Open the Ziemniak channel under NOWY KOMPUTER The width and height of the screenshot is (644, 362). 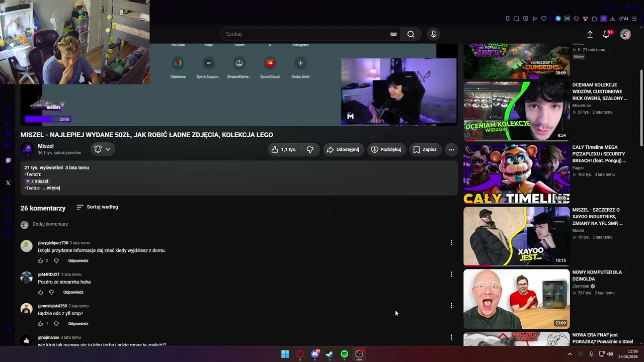(582, 286)
